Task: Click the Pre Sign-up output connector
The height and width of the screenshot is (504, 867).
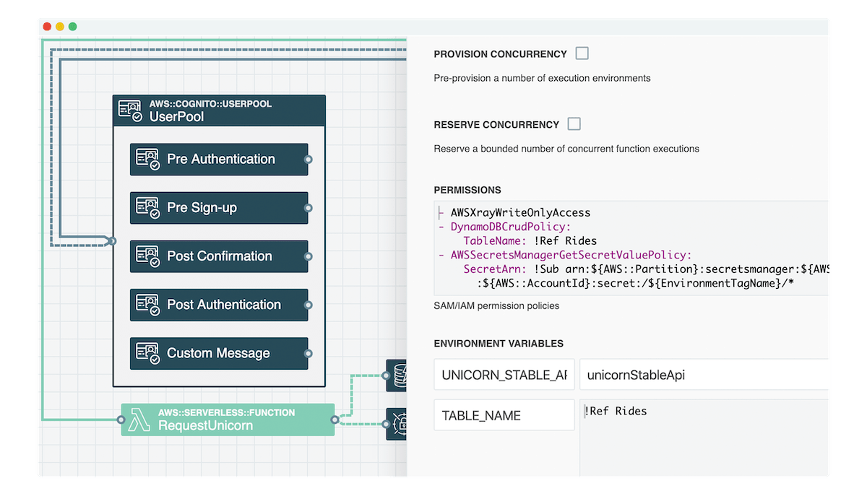Action: (x=308, y=208)
